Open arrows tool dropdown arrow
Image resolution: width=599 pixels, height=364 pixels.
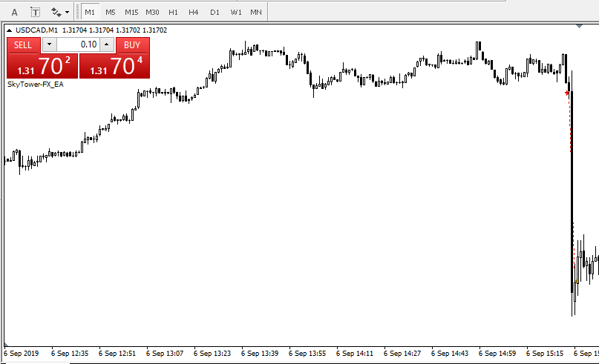point(68,12)
